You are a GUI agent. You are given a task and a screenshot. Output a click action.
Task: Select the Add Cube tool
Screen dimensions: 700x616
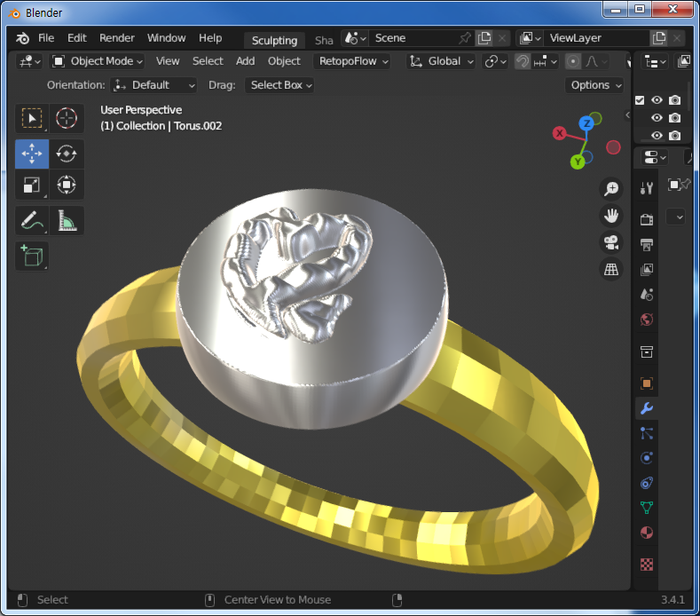point(32,256)
